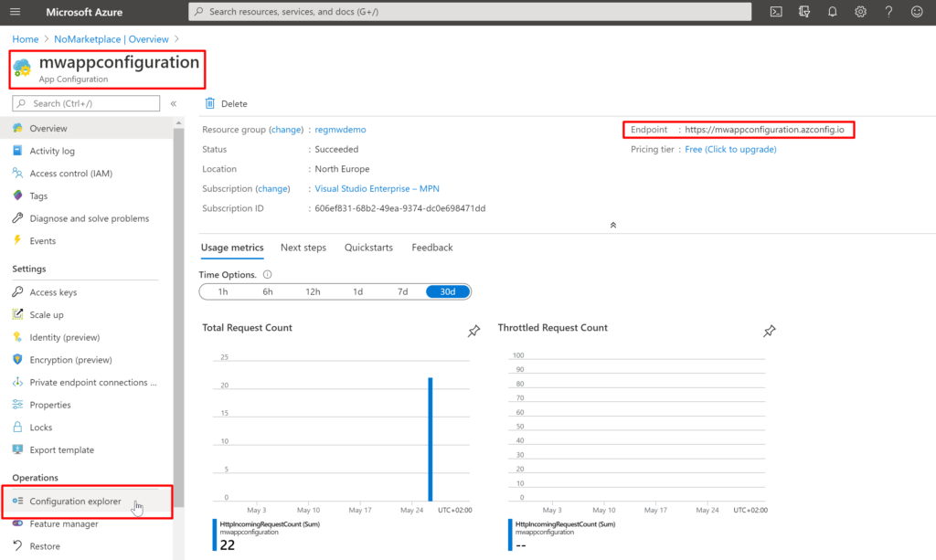Open Directory and subscription filter icon
The width and height of the screenshot is (936, 560).
click(804, 11)
